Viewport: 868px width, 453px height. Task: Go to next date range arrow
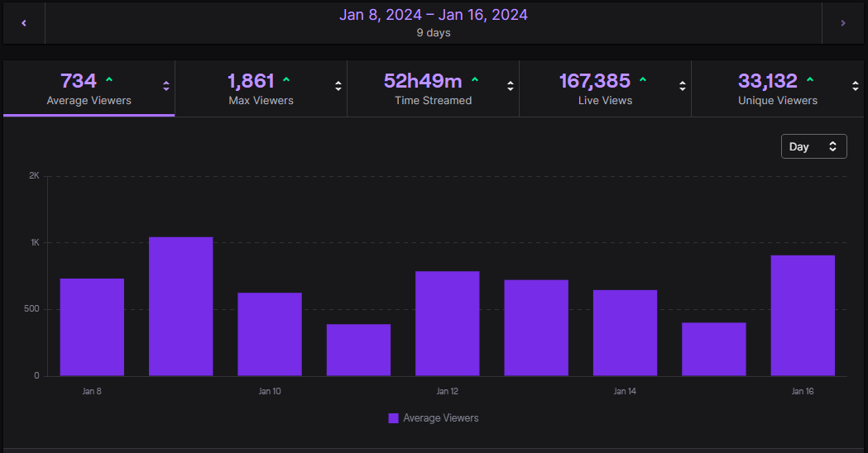(x=843, y=23)
